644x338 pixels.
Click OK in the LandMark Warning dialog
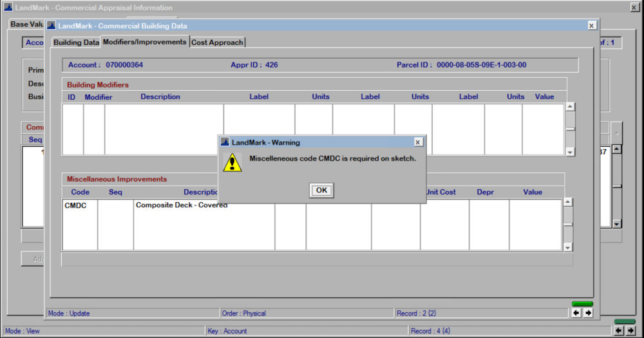point(321,190)
